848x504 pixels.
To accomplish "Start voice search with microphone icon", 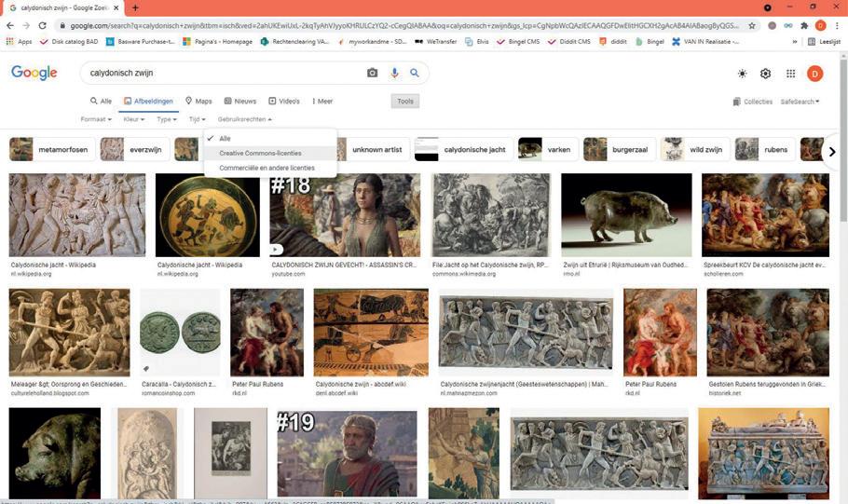I will (394, 73).
